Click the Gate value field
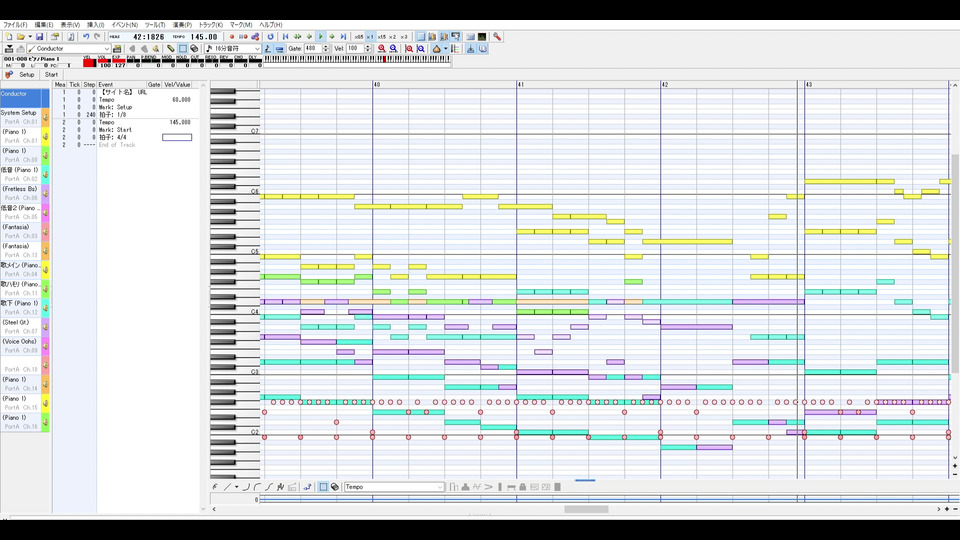This screenshot has height=540, width=960. pos(313,48)
